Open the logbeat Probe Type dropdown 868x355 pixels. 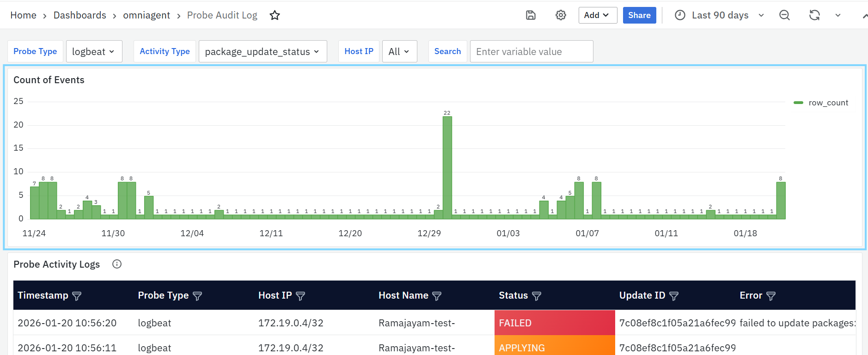94,51
